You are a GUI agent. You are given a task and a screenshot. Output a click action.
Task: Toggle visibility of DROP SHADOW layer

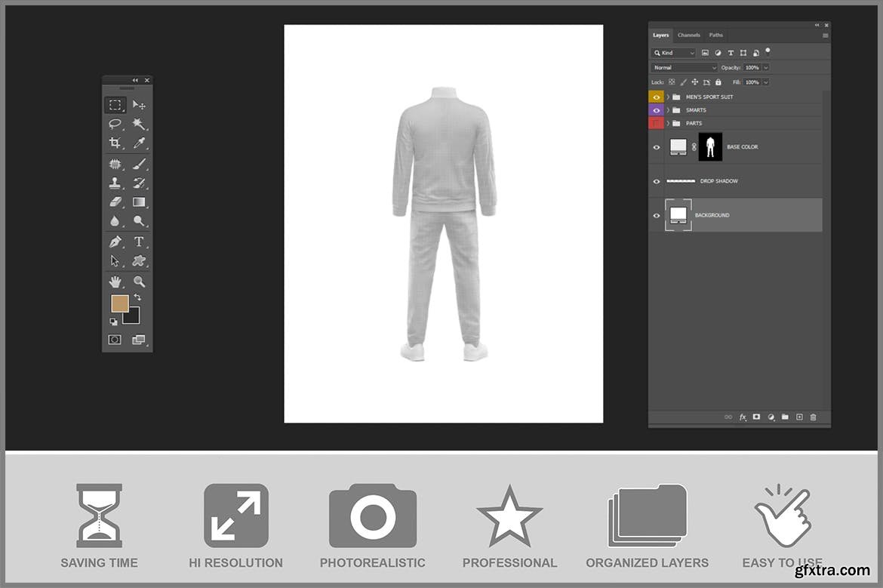point(656,181)
